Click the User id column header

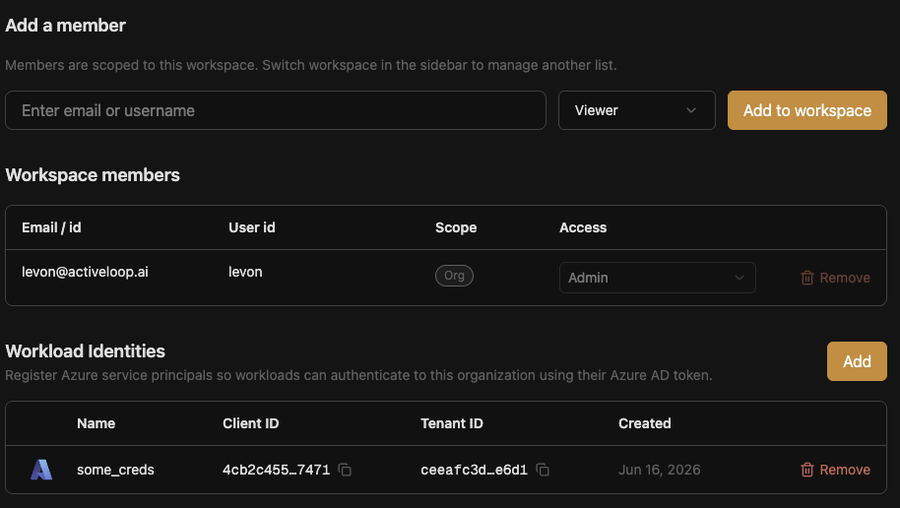coord(251,228)
